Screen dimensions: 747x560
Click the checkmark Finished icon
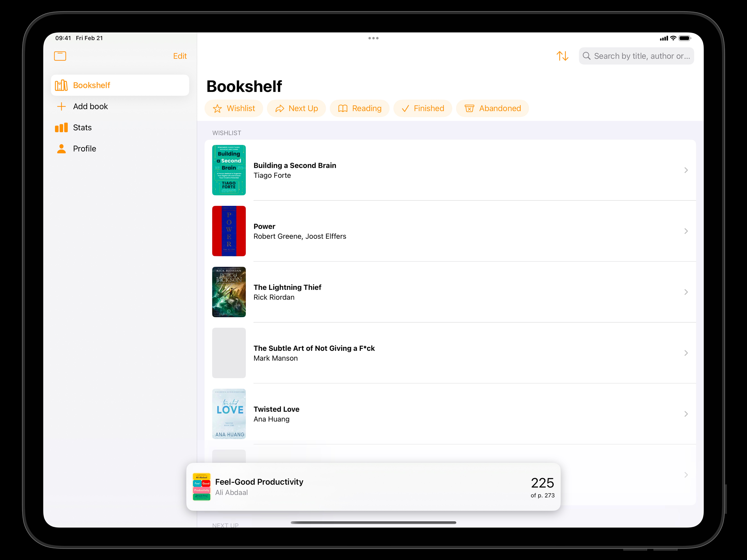405,108
